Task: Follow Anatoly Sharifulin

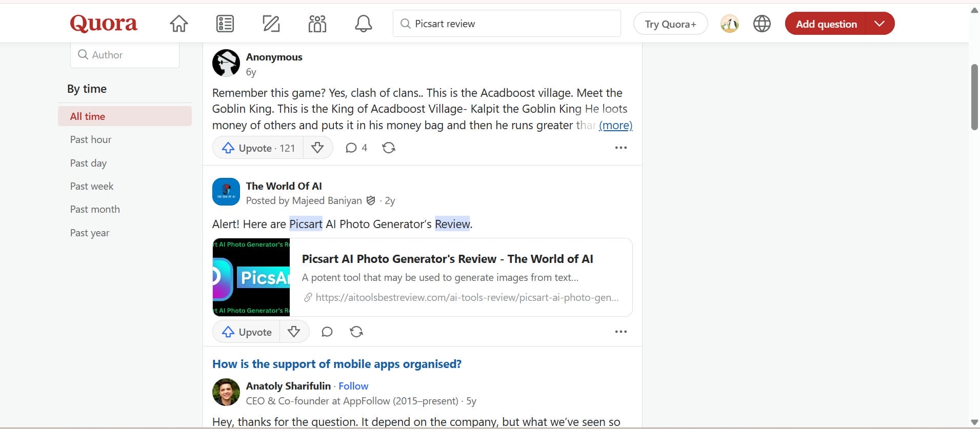Action: tap(353, 386)
